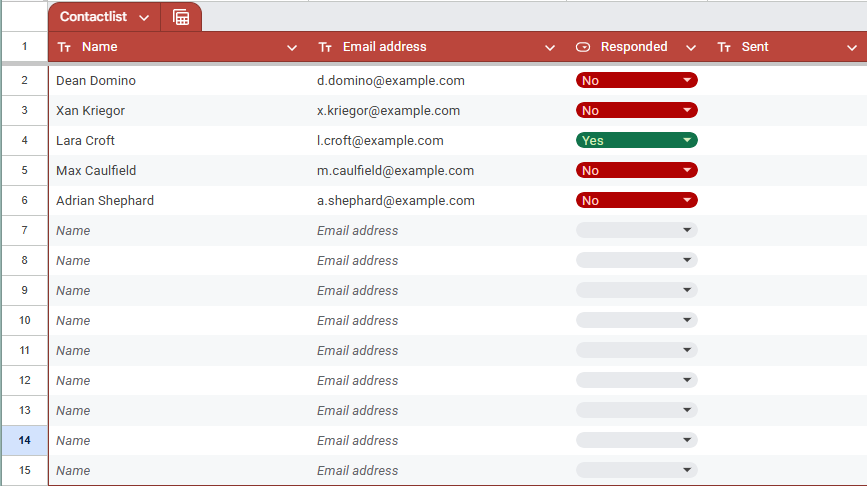The width and height of the screenshot is (867, 486).
Task: Select the Contactlist table tab label
Action: pyautogui.click(x=95, y=17)
